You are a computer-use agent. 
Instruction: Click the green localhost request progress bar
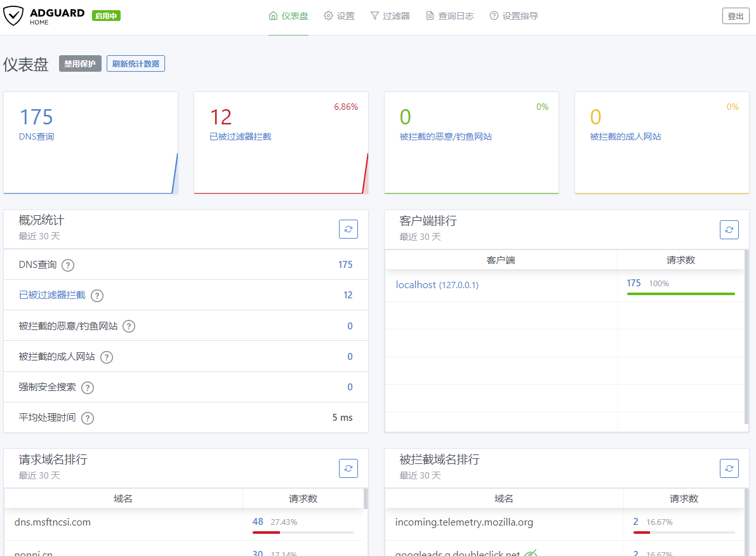click(x=680, y=294)
